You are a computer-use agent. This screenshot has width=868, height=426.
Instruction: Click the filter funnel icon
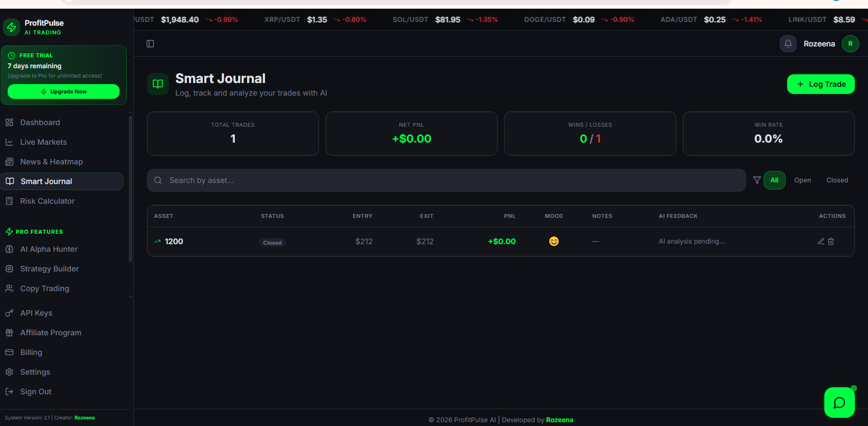757,180
